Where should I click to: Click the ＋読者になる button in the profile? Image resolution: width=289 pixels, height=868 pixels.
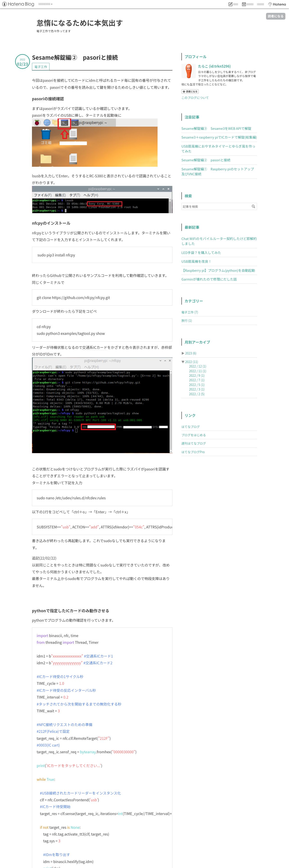(190, 91)
